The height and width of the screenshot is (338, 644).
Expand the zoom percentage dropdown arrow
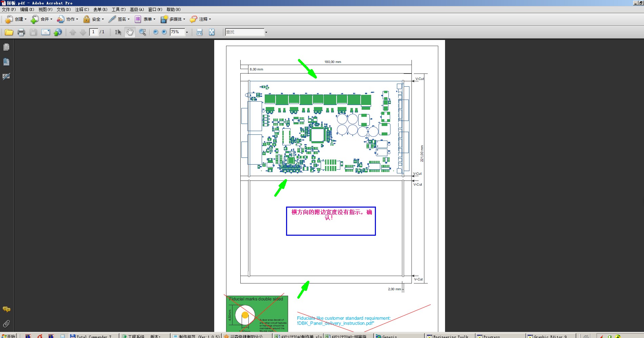(x=187, y=32)
